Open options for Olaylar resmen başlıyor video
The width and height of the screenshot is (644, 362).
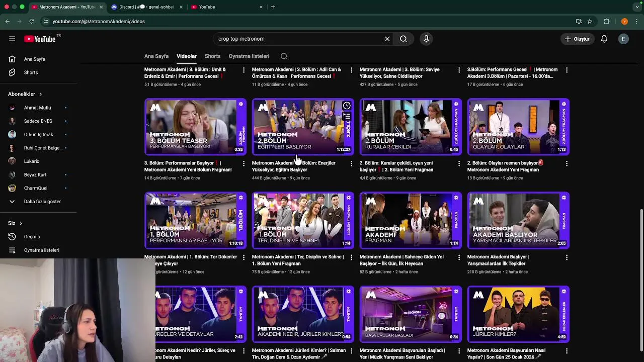[x=567, y=163]
